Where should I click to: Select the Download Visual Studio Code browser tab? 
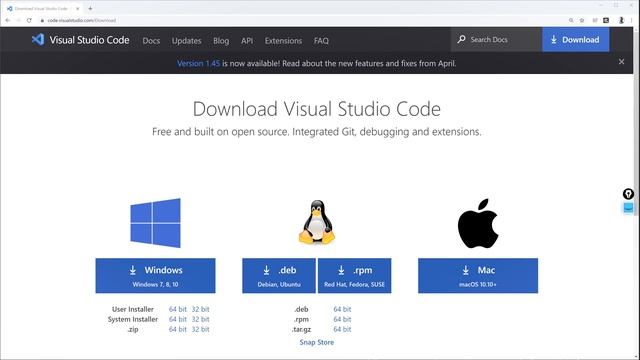pos(41,8)
